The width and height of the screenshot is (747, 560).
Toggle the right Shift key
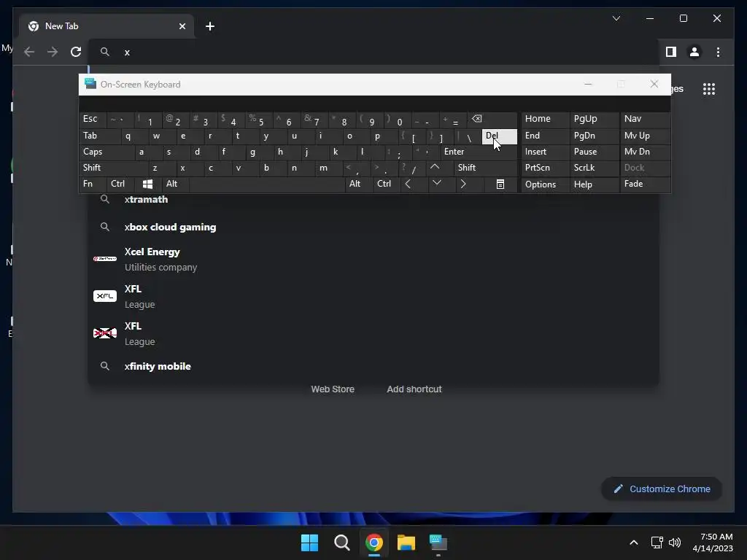click(x=485, y=168)
